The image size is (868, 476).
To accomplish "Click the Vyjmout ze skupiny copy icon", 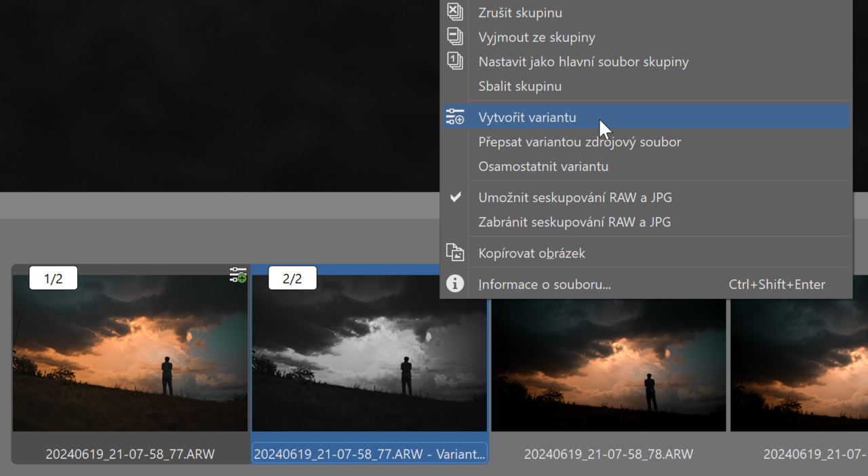I will [x=455, y=37].
